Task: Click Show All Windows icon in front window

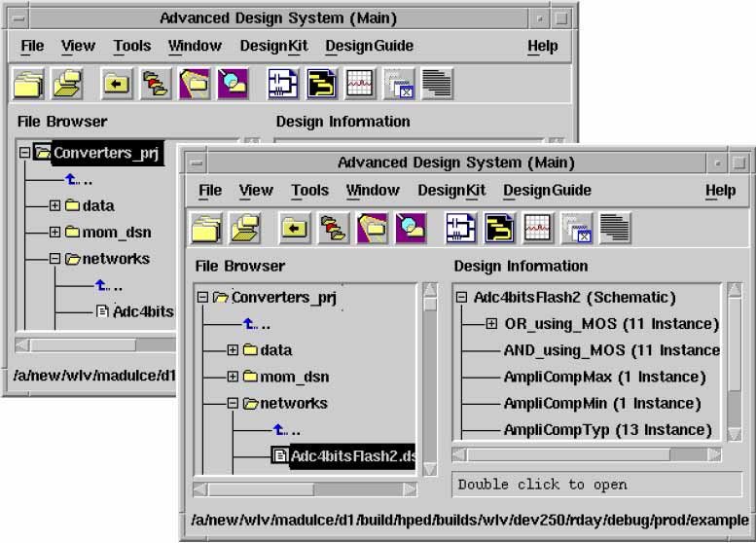Action: (615, 228)
